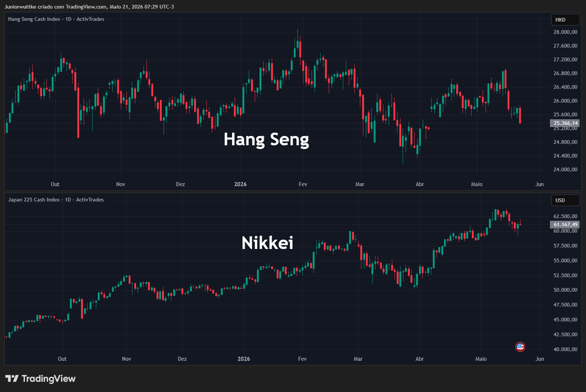Click the Dez label on Hang Seng time axis
Screen dimensions: 586x392
pyautogui.click(x=180, y=184)
